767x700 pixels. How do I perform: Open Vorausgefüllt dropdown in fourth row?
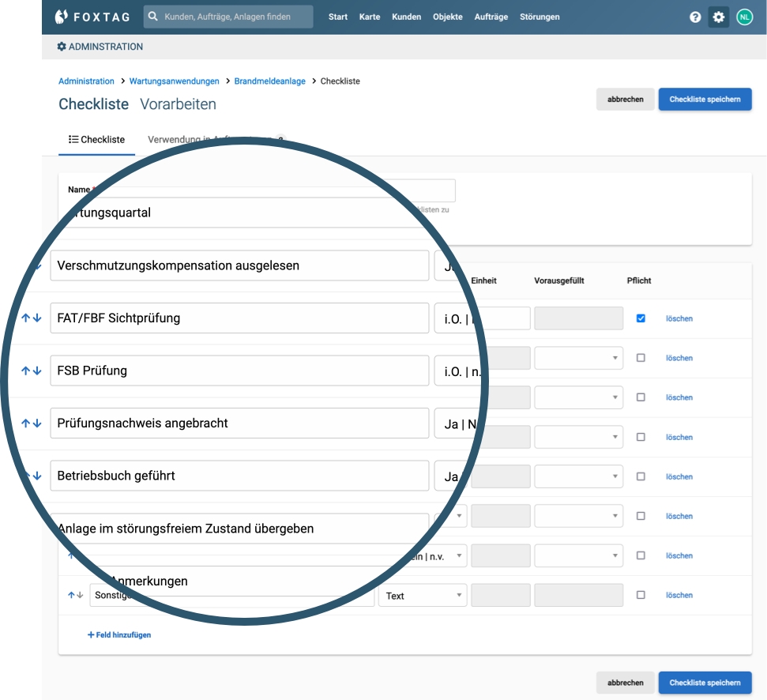579,438
